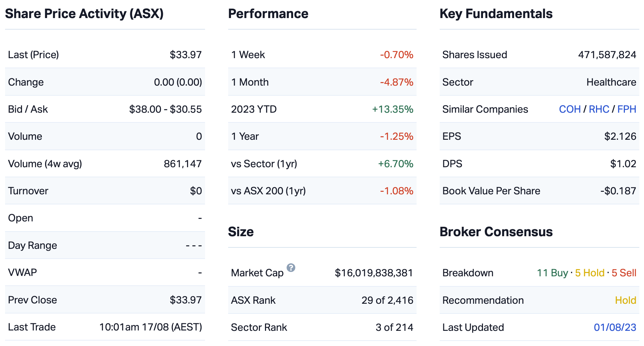Image resolution: width=644 pixels, height=346 pixels.
Task: Click the Share Price Activity (ASX) heading
Action: [84, 14]
